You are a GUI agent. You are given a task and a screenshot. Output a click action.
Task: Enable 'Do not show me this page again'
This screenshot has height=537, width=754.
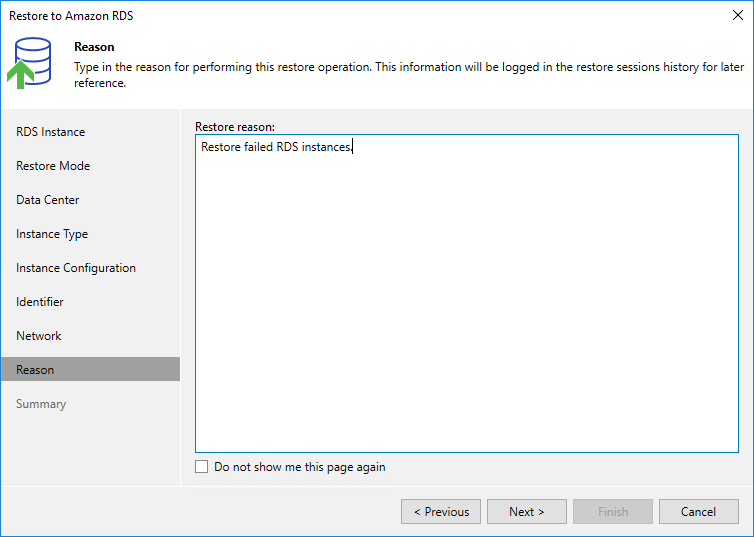[202, 467]
